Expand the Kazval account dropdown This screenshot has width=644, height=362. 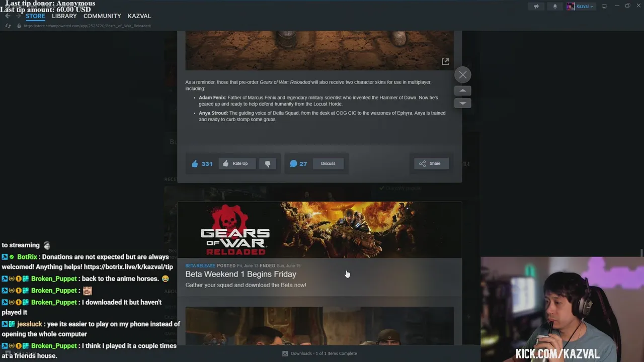point(585,6)
